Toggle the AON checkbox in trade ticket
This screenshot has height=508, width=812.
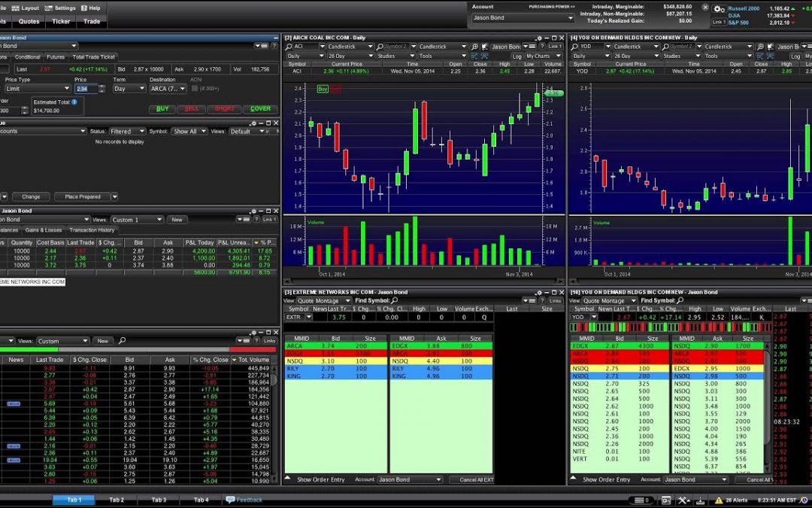(x=195, y=89)
